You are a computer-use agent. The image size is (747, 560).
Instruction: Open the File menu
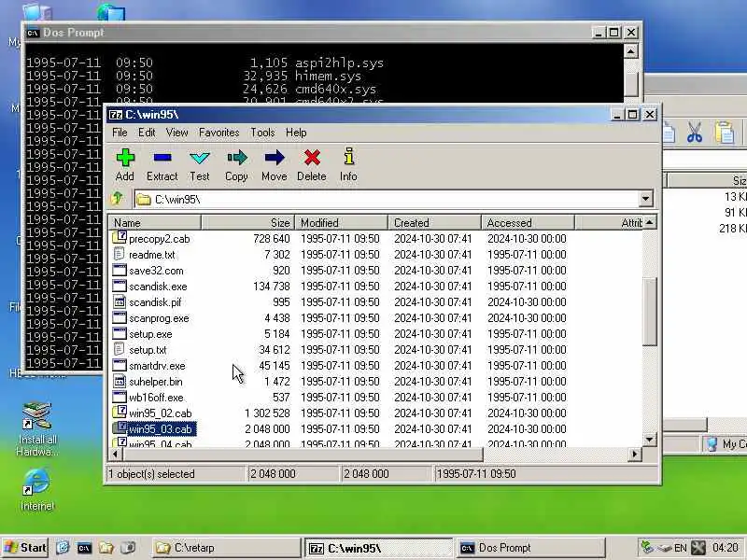coord(120,133)
